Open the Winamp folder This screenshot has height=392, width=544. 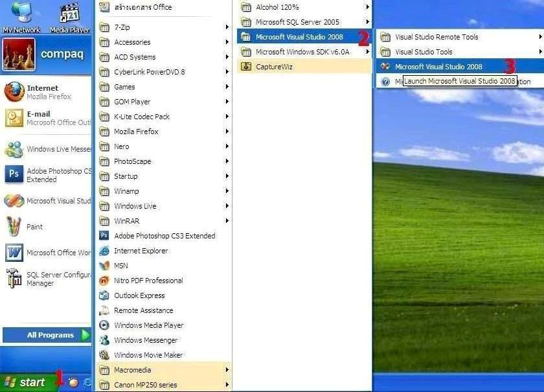[x=163, y=191]
